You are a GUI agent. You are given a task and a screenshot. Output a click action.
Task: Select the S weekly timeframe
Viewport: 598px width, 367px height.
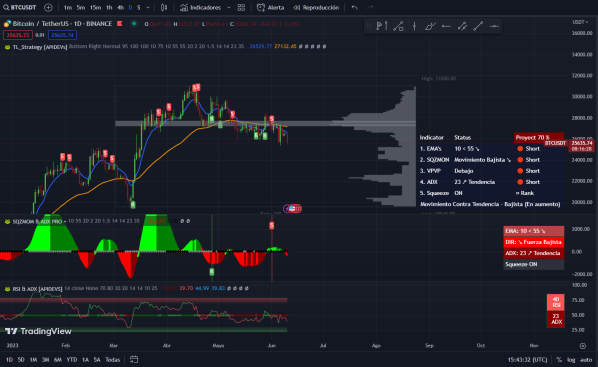click(x=139, y=7)
